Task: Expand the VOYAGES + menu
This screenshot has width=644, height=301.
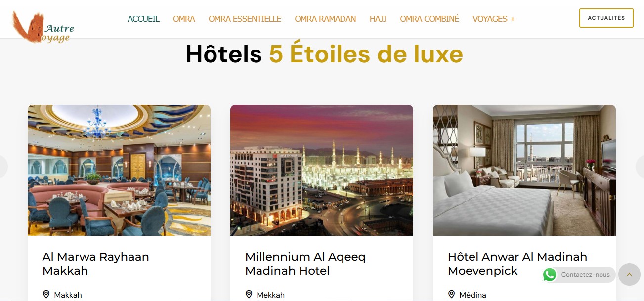Action: (494, 19)
